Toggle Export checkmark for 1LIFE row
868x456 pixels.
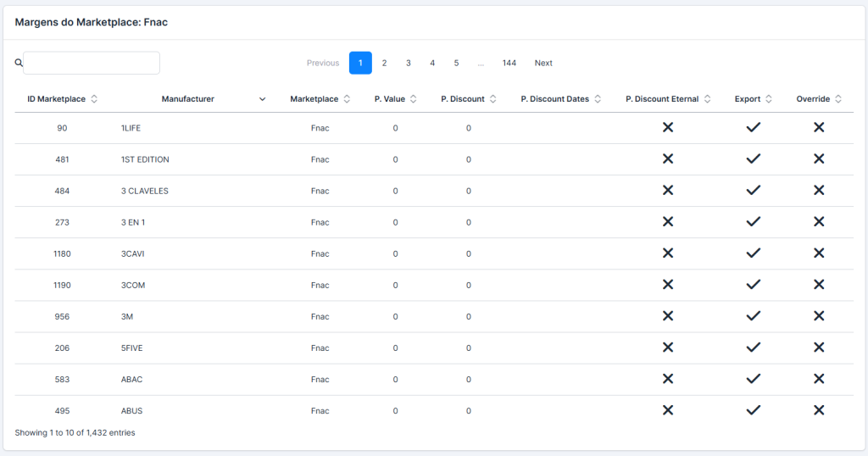click(x=753, y=128)
